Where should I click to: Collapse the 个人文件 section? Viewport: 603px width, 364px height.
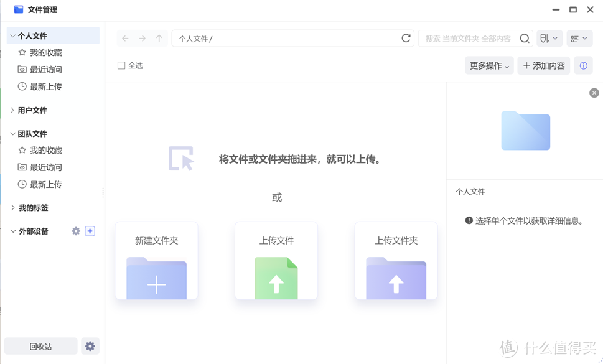tap(12, 35)
